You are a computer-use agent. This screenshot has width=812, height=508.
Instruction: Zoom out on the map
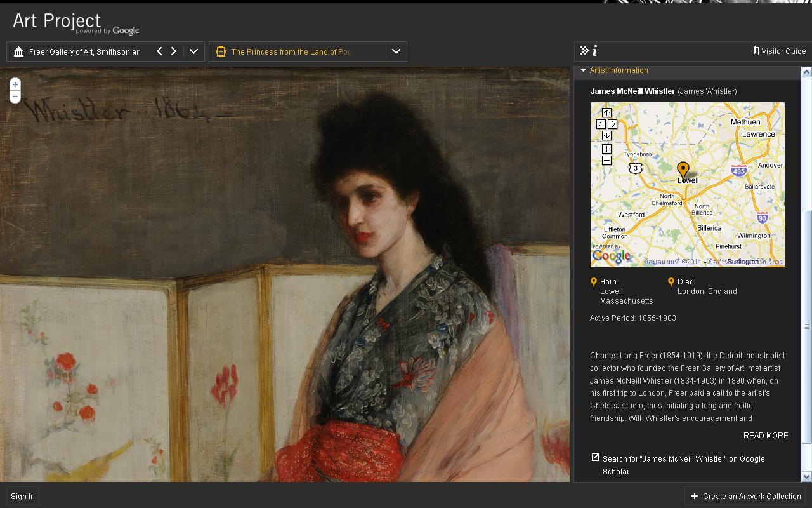[606, 161]
